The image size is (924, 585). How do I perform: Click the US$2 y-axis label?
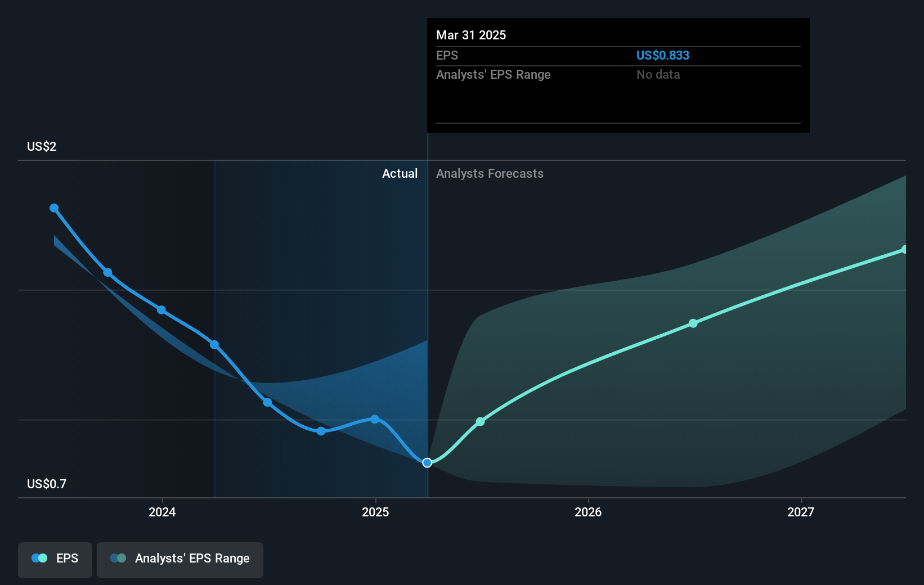[42, 147]
